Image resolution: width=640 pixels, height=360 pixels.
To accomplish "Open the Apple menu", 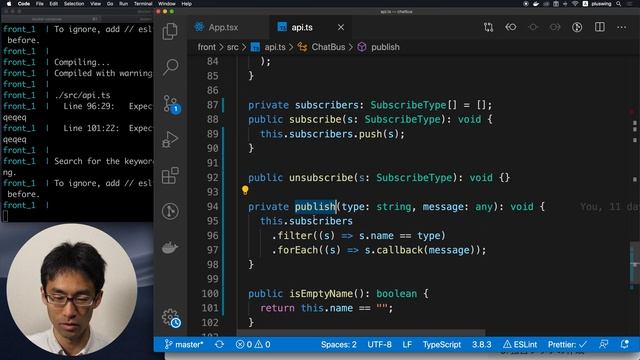I will [x=9, y=4].
